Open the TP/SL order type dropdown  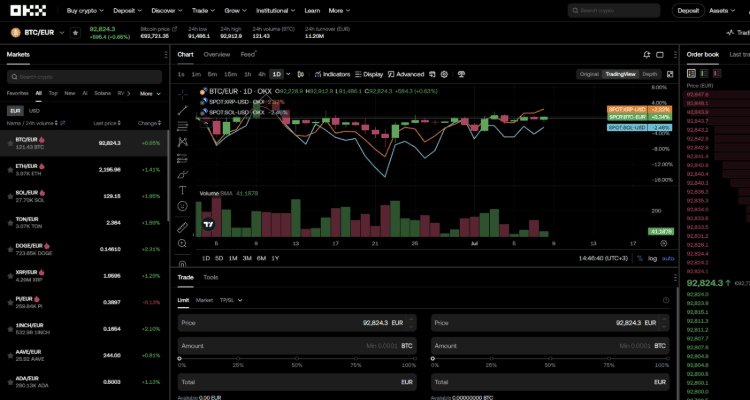[229, 299]
